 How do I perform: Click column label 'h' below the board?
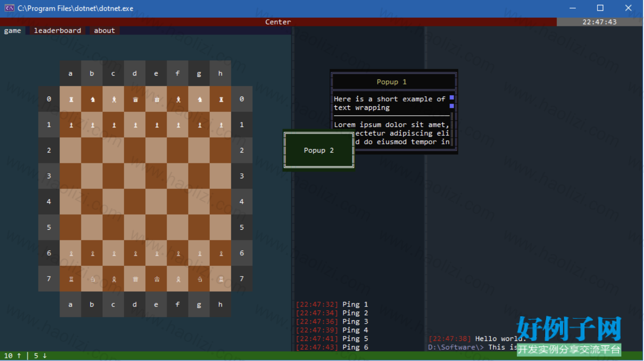(x=221, y=305)
